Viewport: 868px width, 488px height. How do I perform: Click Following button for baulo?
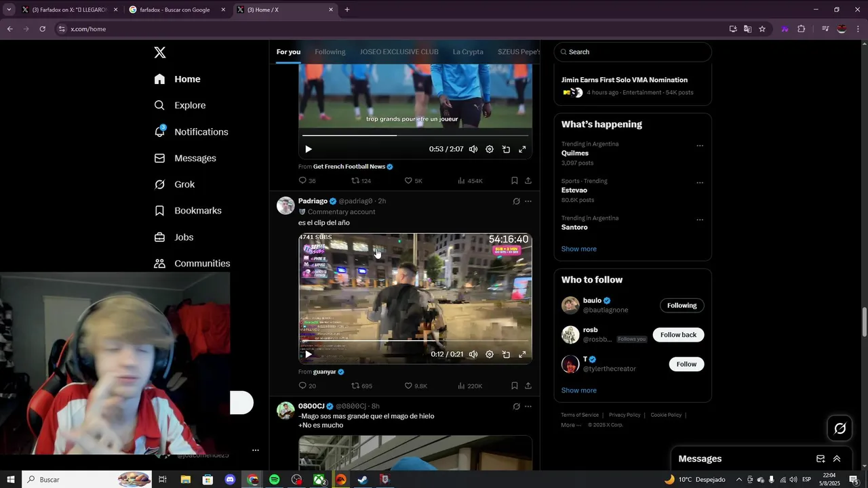point(682,306)
